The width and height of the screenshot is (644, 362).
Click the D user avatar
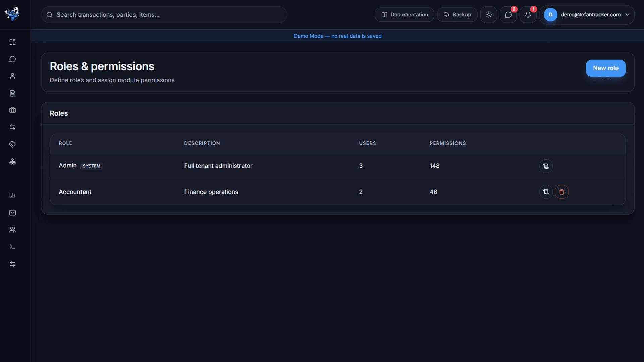coord(550,15)
